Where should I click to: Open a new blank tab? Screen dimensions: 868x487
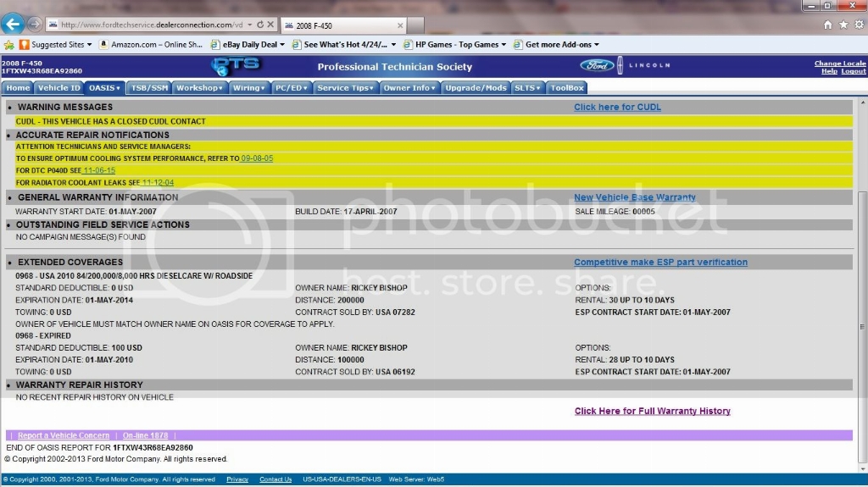(415, 25)
